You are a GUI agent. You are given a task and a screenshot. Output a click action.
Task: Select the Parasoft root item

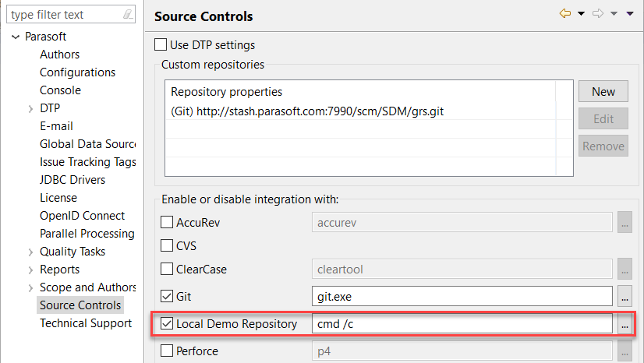pyautogui.click(x=45, y=37)
